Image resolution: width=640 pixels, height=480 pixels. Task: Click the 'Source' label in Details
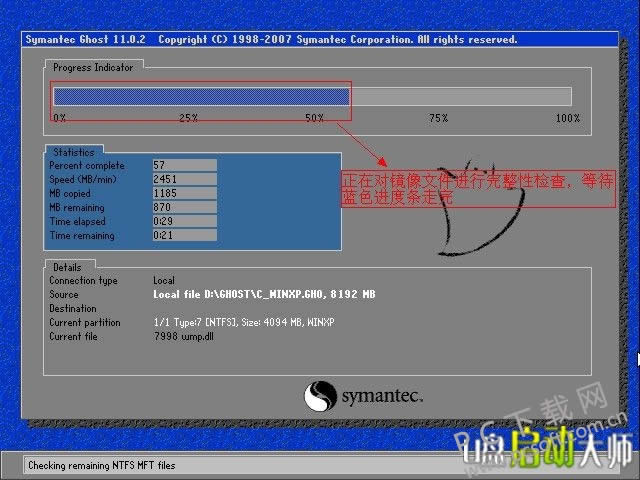(x=64, y=294)
